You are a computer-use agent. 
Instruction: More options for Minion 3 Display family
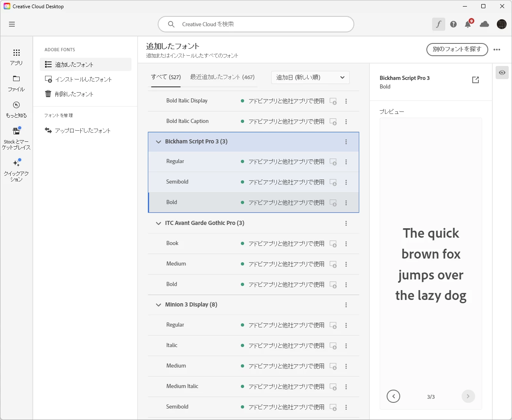(x=346, y=305)
